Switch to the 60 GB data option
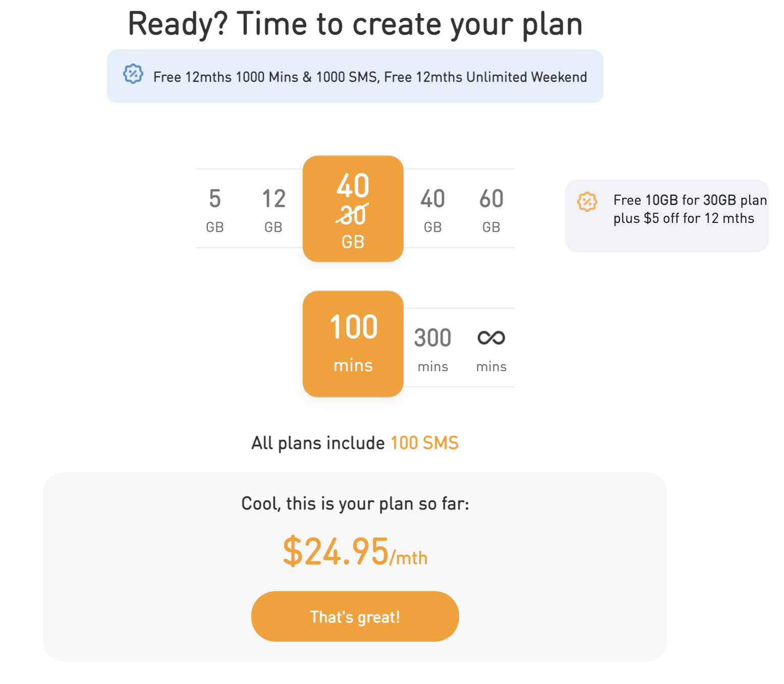Viewport: 784px width, 684px height. click(491, 209)
